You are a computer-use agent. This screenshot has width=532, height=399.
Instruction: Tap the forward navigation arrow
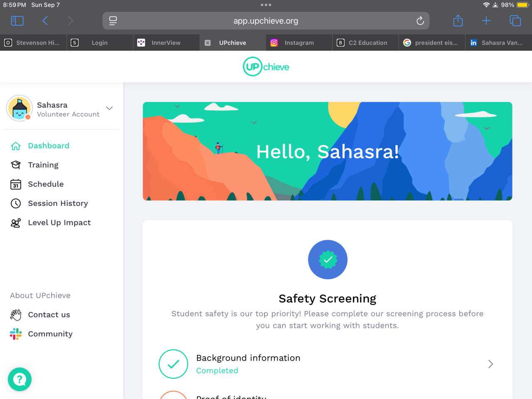[70, 21]
